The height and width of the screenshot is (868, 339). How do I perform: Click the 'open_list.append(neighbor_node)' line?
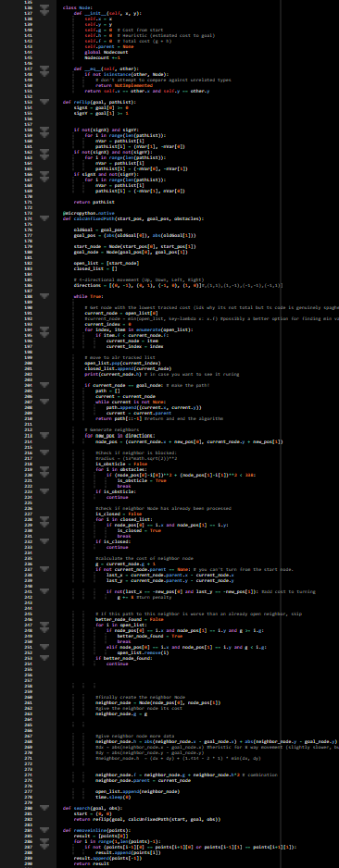pos(137,791)
